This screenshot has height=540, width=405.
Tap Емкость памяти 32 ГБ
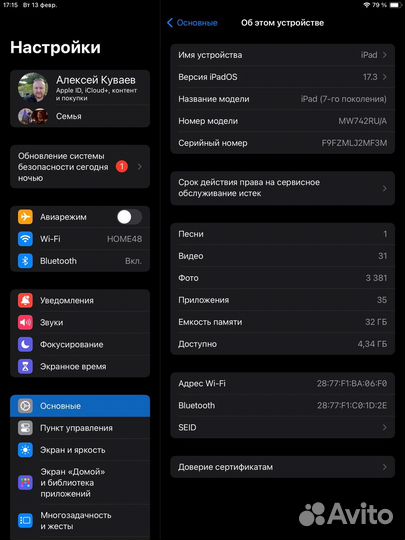pos(282,322)
